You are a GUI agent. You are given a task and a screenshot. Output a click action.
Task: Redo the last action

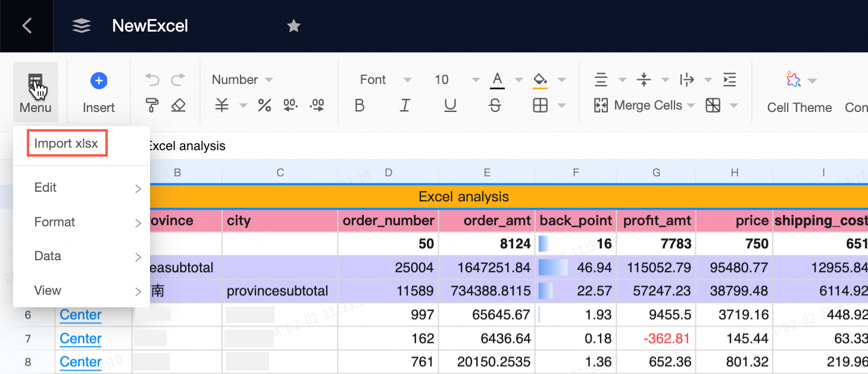click(x=178, y=80)
